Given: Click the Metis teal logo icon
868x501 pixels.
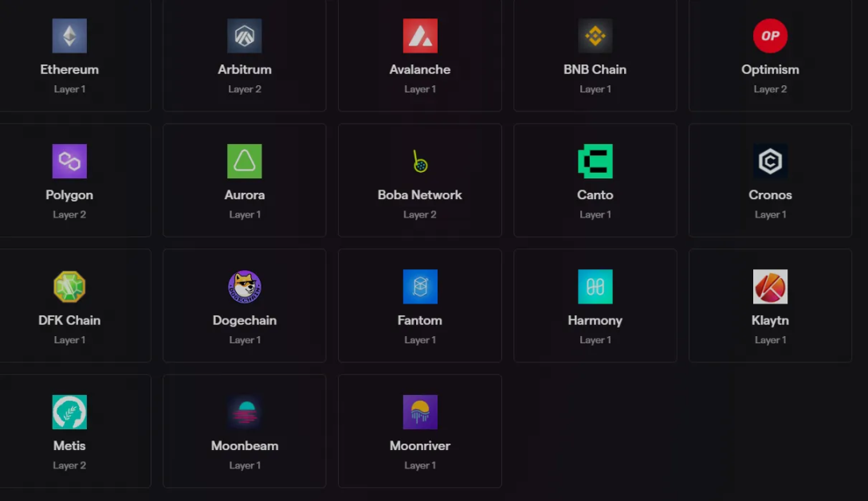Looking at the screenshot, I should (x=69, y=412).
